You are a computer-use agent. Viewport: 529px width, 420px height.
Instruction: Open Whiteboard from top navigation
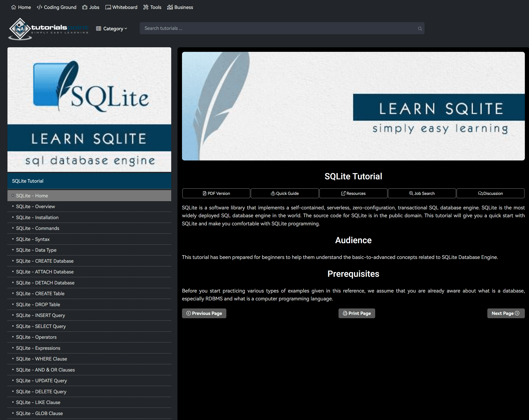point(121,7)
